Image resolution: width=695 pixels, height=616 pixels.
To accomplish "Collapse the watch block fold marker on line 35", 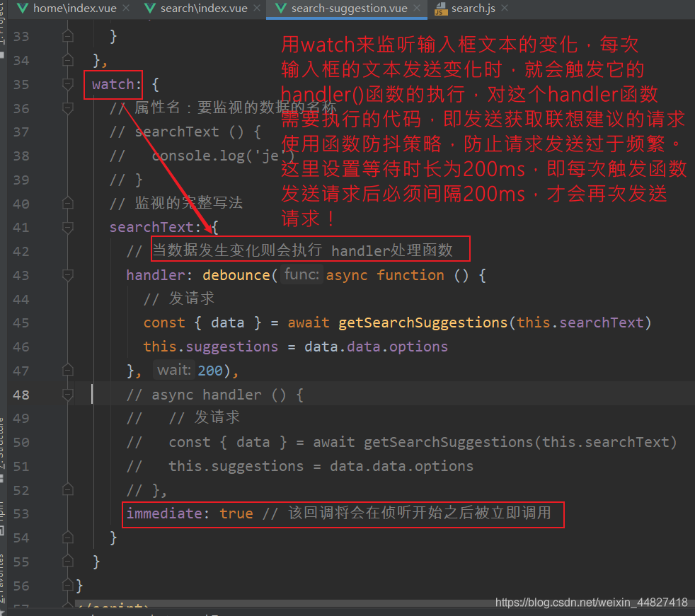I will tap(68, 84).
